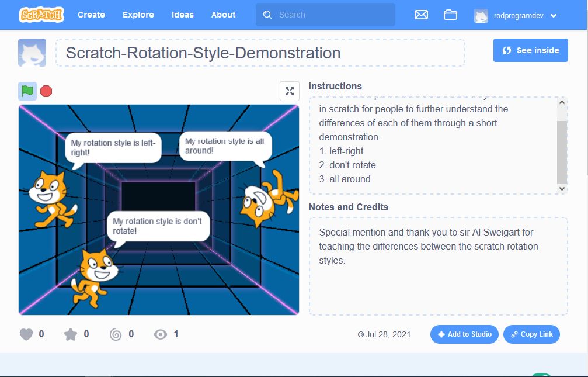Open the About menu item
Screen dimensions: 588x377
tap(223, 15)
